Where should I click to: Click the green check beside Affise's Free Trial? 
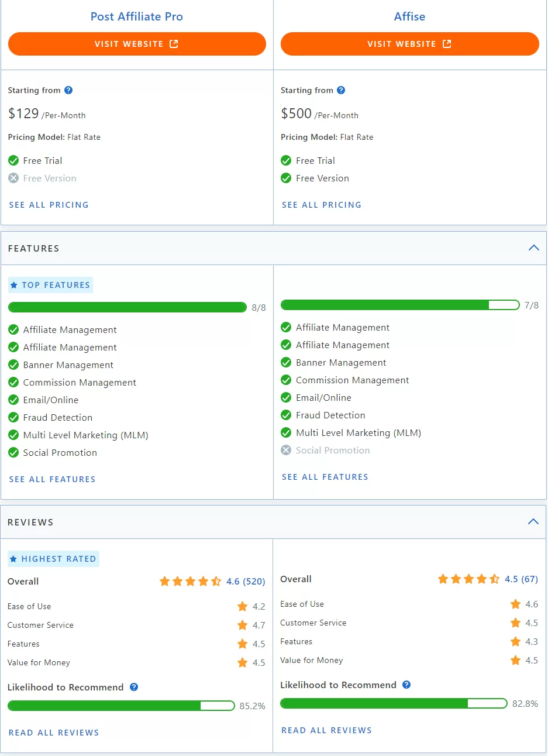click(x=286, y=160)
